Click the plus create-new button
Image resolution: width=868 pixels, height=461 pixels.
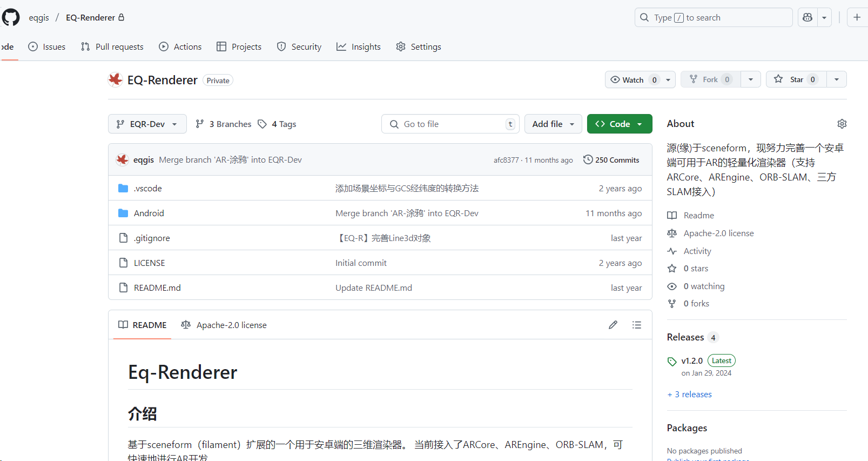click(x=857, y=17)
